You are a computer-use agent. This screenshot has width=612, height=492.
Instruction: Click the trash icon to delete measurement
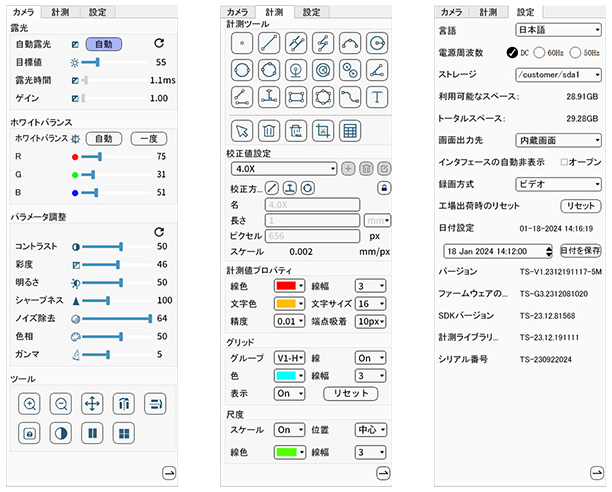268,130
